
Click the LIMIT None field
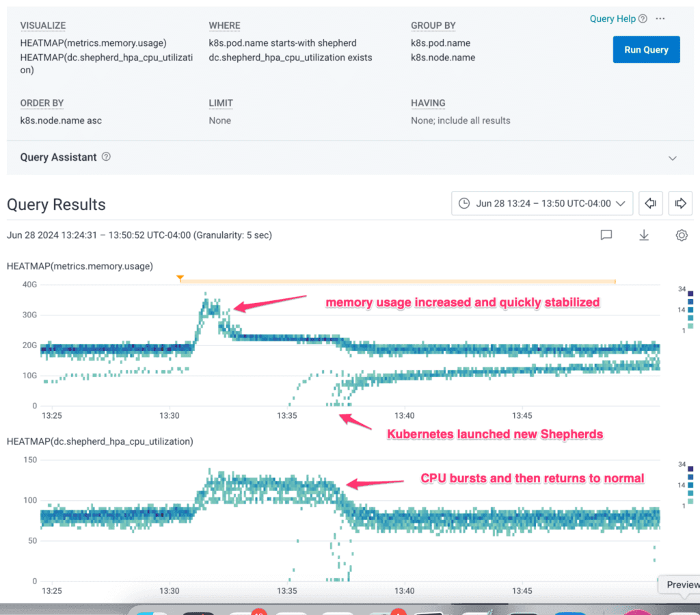click(220, 120)
